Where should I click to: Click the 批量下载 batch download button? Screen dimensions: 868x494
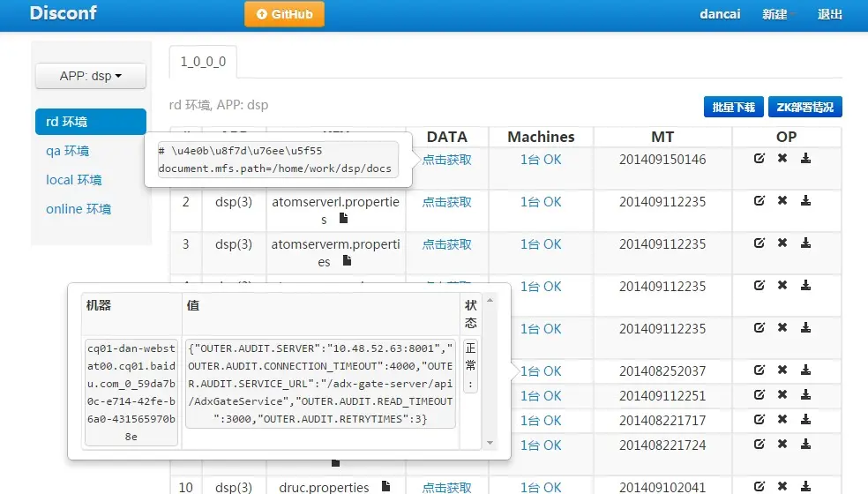tap(734, 107)
